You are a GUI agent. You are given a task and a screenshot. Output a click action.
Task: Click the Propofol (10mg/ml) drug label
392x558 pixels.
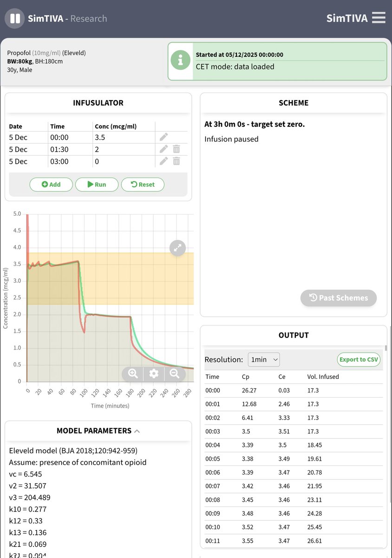pyautogui.click(x=46, y=53)
